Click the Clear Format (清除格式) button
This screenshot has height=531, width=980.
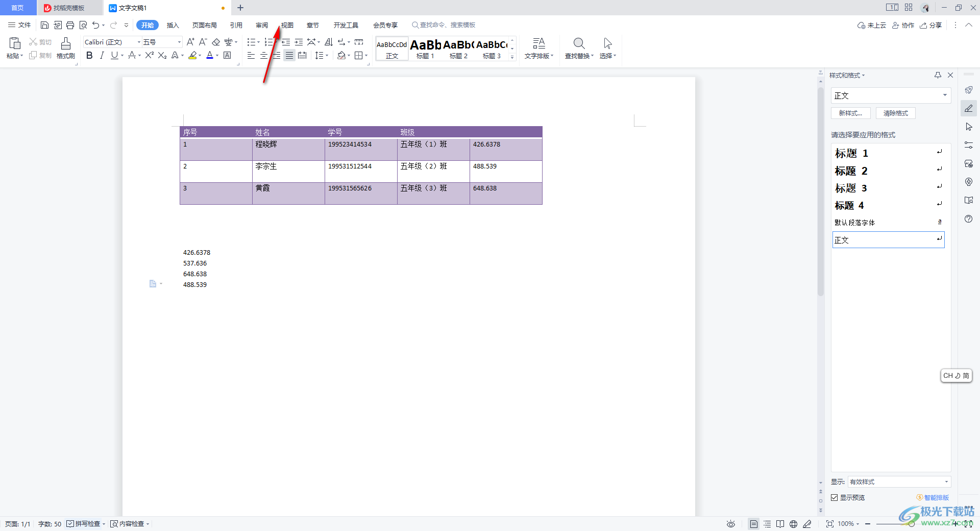click(x=896, y=113)
